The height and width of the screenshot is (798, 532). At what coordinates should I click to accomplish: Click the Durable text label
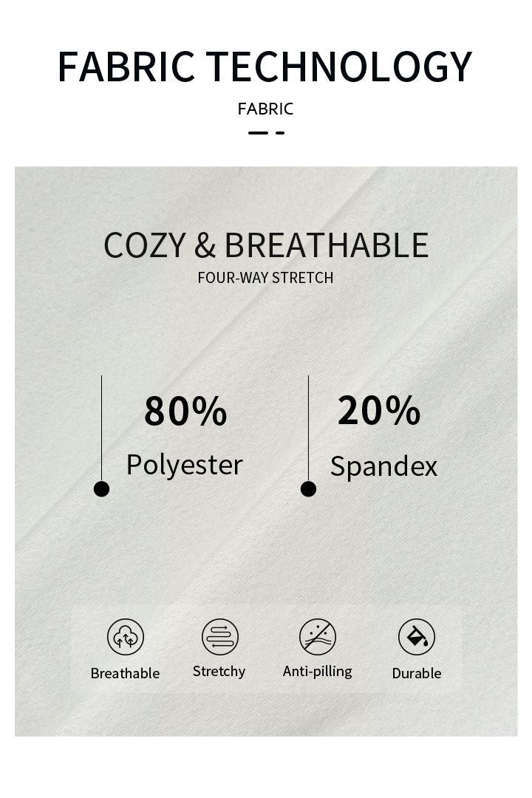[x=417, y=673]
